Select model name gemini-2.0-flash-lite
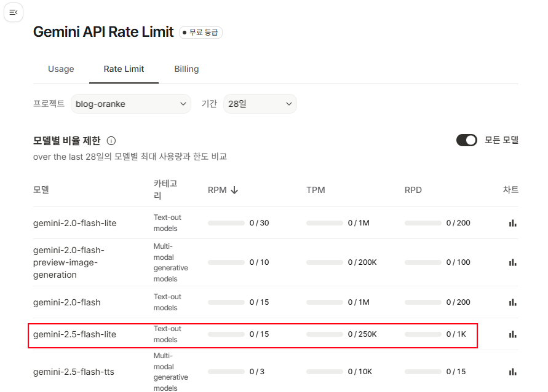The width and height of the screenshot is (548, 392). pyautogui.click(x=75, y=223)
